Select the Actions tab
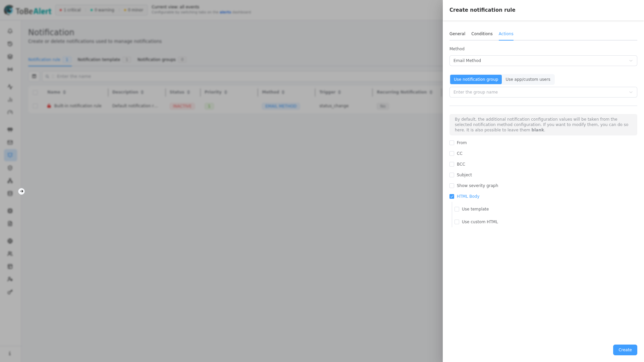 pos(506,34)
